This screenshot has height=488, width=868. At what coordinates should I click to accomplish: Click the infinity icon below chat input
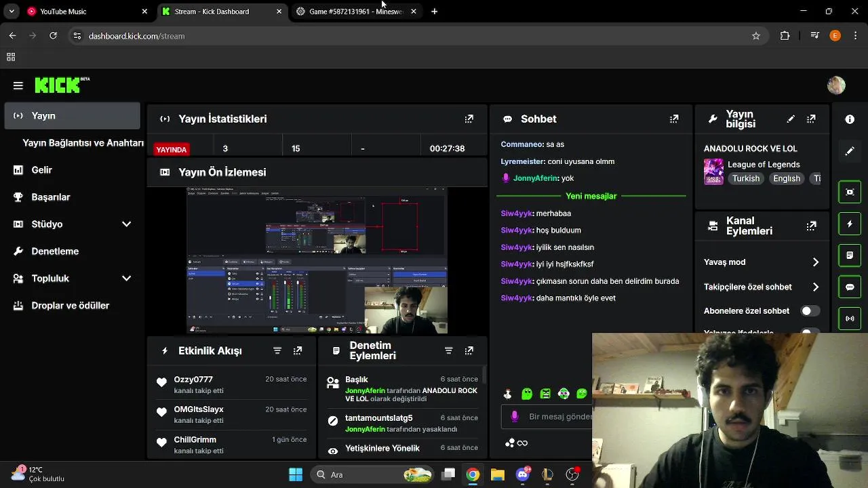click(522, 443)
